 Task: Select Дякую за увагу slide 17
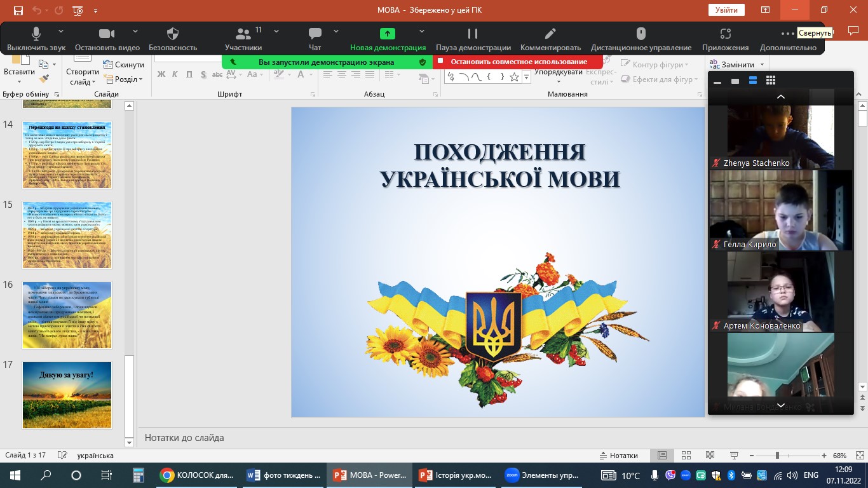pos(67,395)
